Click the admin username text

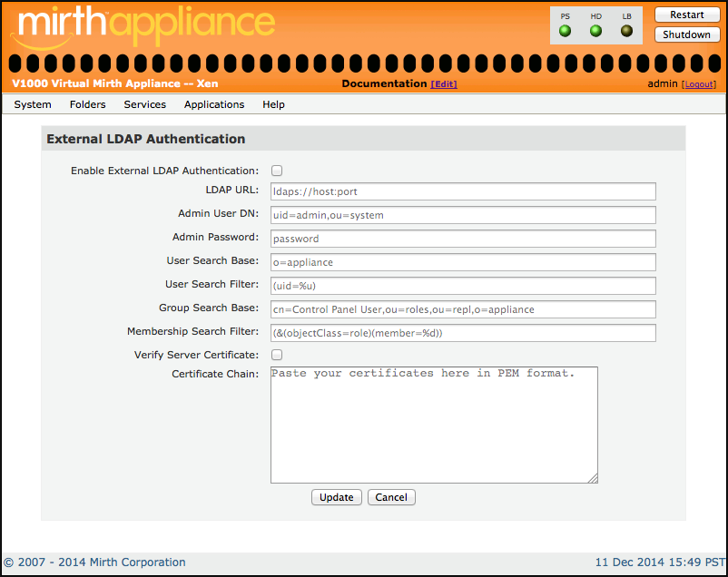(663, 83)
